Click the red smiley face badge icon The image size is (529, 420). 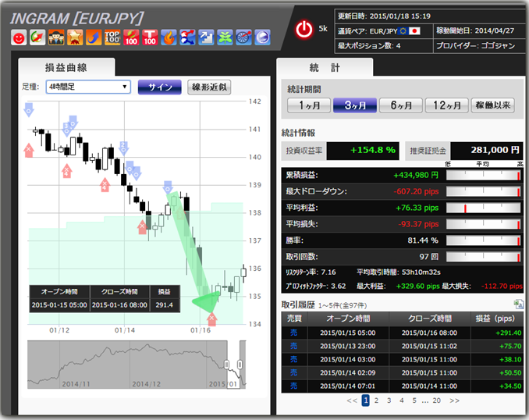tap(19, 37)
